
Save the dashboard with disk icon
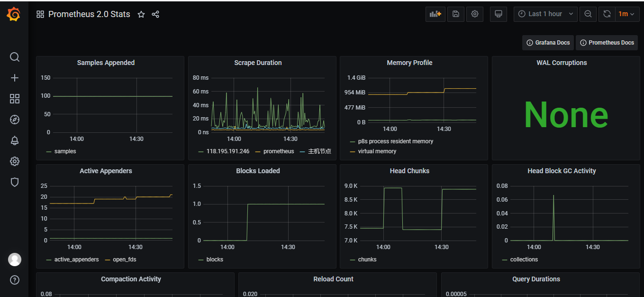456,14
